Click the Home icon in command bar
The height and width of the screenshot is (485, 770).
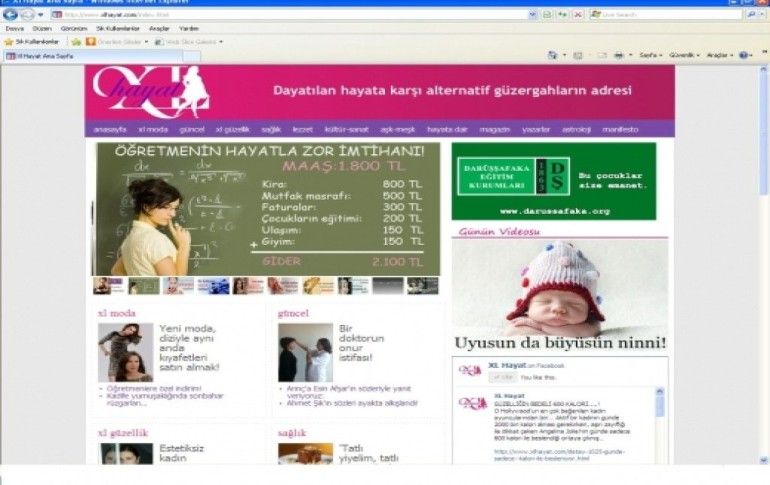(x=552, y=55)
